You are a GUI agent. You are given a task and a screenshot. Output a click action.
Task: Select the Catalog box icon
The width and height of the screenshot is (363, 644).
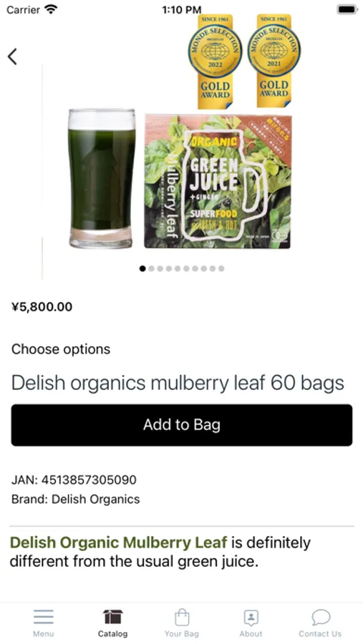pos(112,617)
